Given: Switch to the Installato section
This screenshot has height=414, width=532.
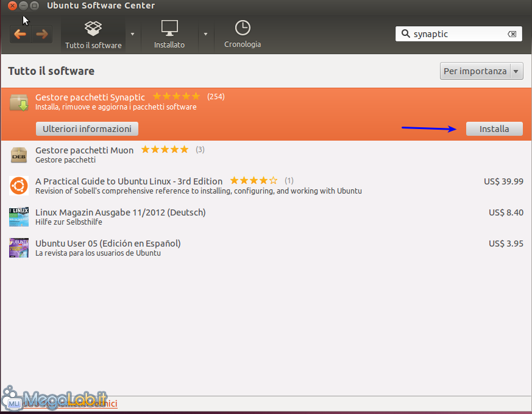Looking at the screenshot, I should [x=169, y=35].
